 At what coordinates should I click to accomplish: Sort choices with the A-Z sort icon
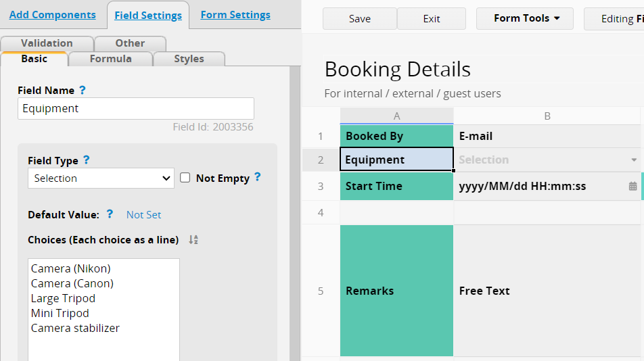(x=193, y=239)
